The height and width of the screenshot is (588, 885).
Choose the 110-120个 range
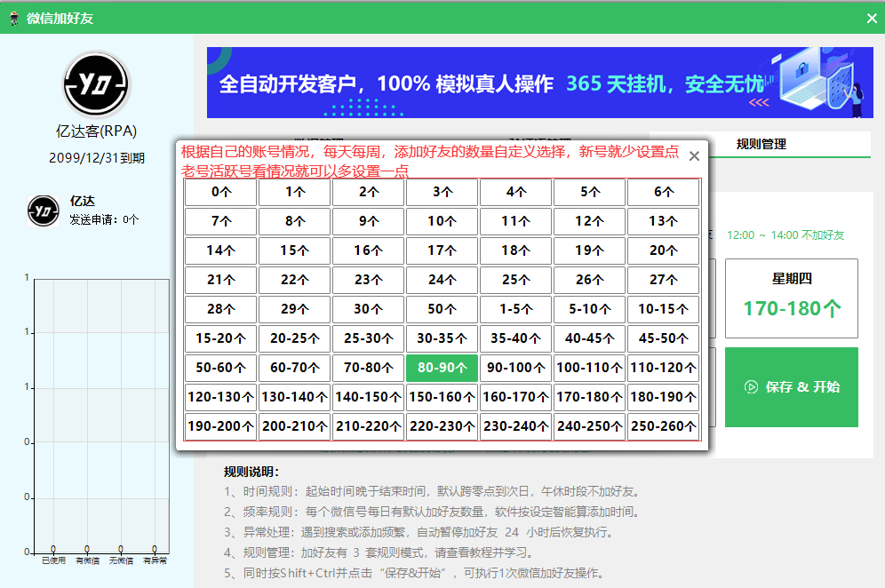coord(663,368)
